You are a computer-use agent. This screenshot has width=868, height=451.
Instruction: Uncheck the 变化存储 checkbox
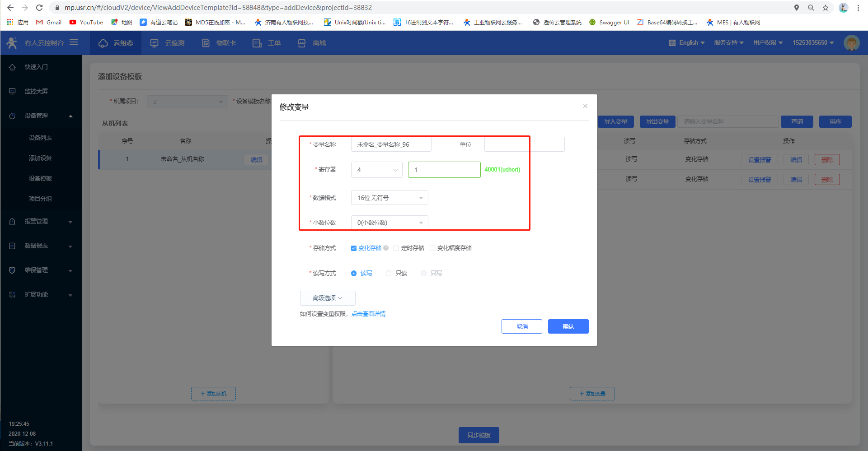pyautogui.click(x=354, y=248)
